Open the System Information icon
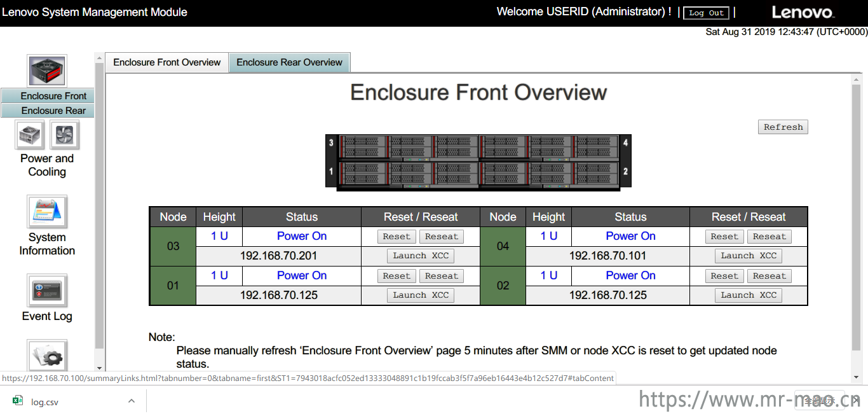 pos(47,212)
